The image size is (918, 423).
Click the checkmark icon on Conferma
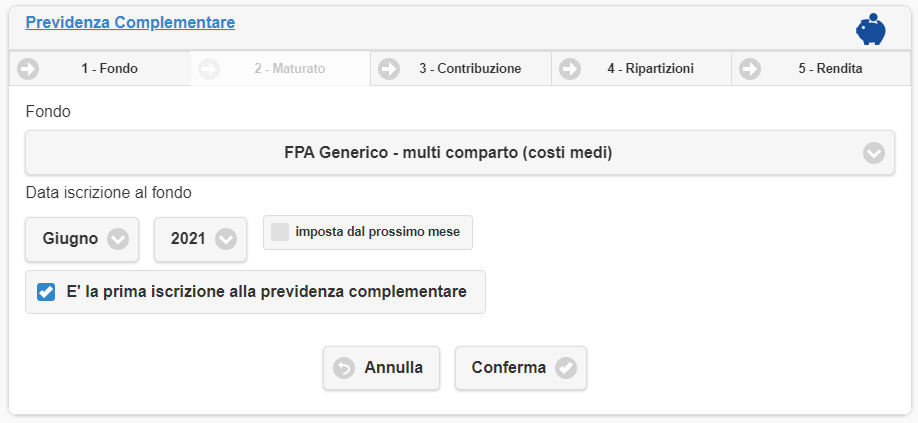(566, 368)
